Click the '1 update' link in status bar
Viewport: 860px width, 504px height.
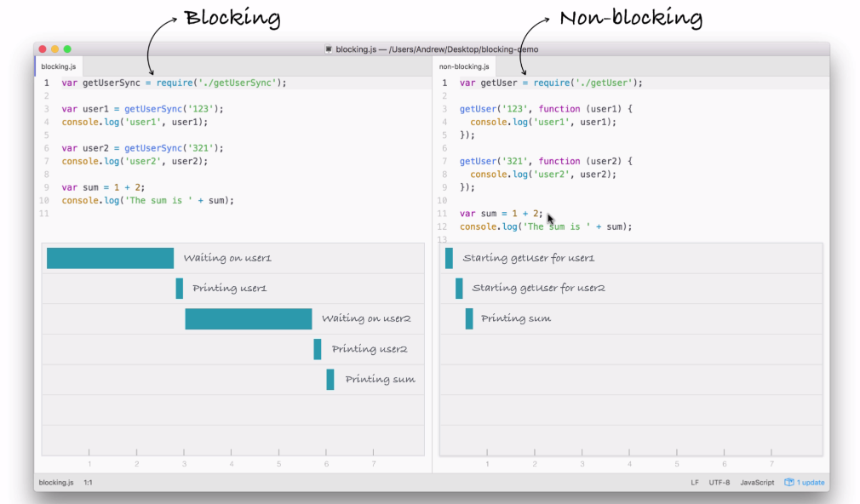coord(810,483)
